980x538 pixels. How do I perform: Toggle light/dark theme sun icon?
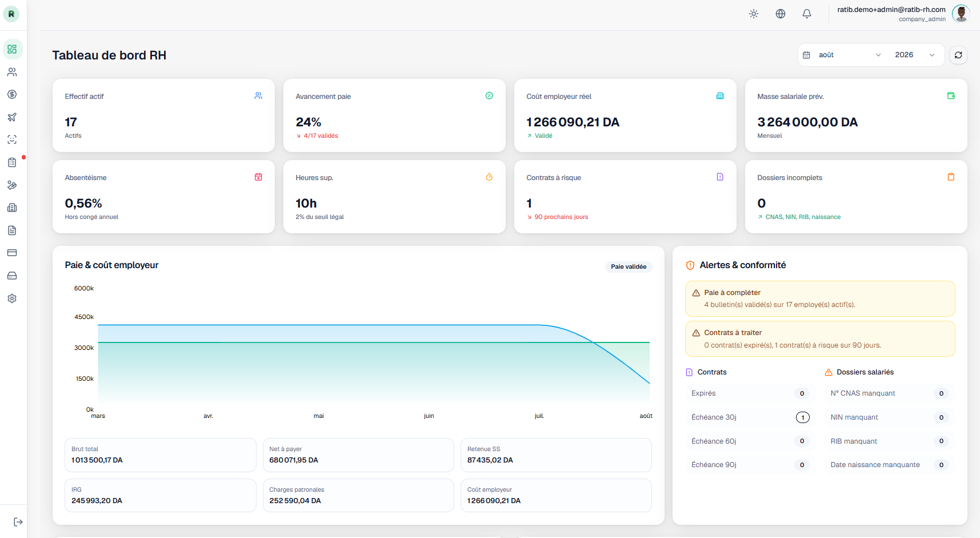click(754, 14)
